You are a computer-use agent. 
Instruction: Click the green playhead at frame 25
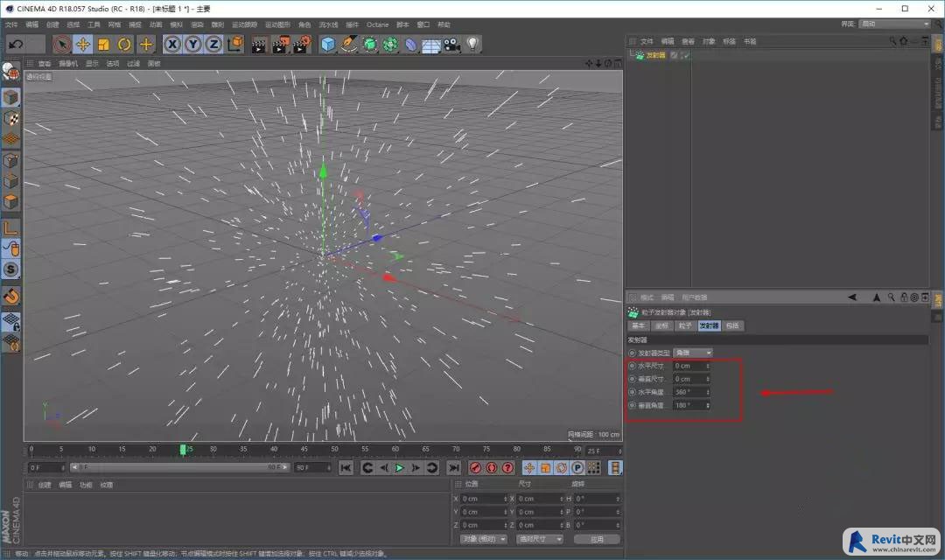tap(183, 450)
